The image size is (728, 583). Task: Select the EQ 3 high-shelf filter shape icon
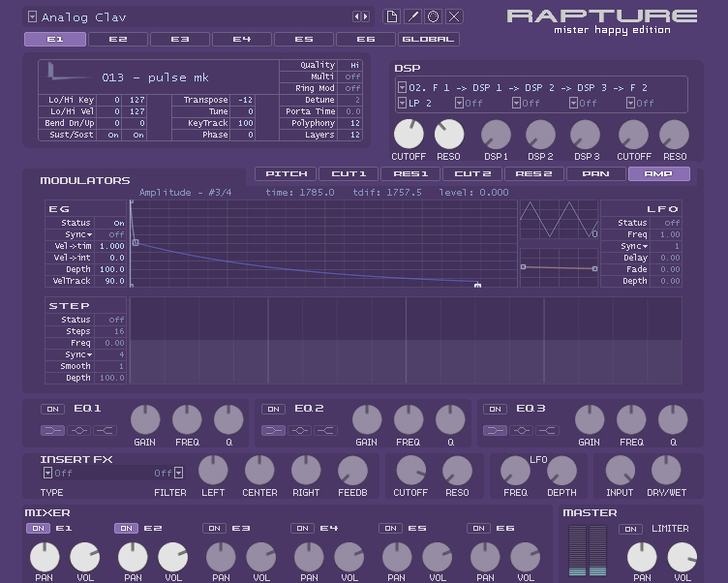pyautogui.click(x=548, y=430)
